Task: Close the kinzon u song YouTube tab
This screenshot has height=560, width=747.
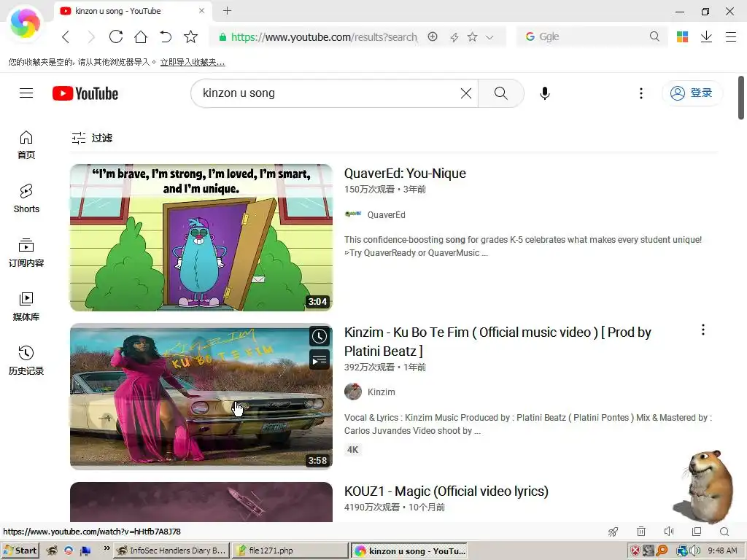Action: coord(201,11)
